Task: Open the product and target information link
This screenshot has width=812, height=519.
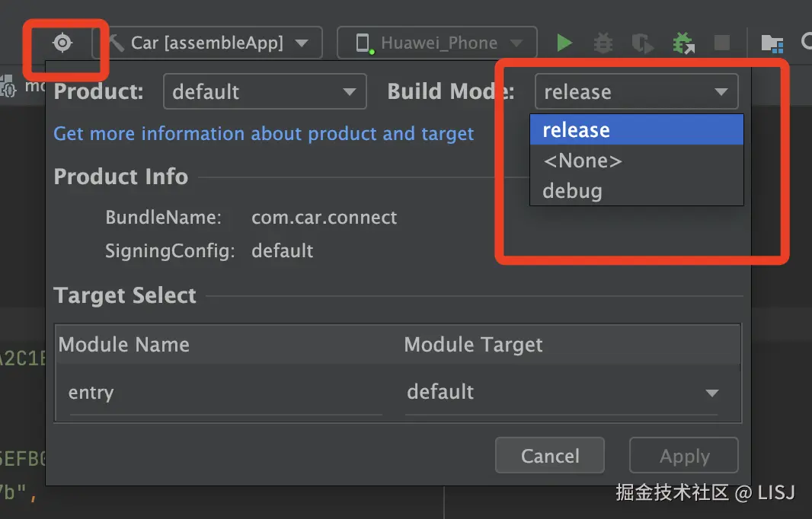Action: point(264,134)
